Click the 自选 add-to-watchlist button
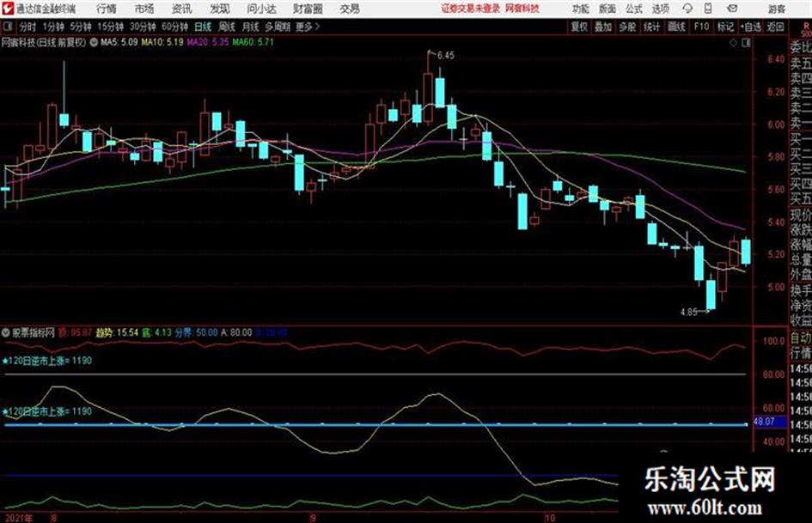Screen dimensions: 812x523 (x=750, y=27)
